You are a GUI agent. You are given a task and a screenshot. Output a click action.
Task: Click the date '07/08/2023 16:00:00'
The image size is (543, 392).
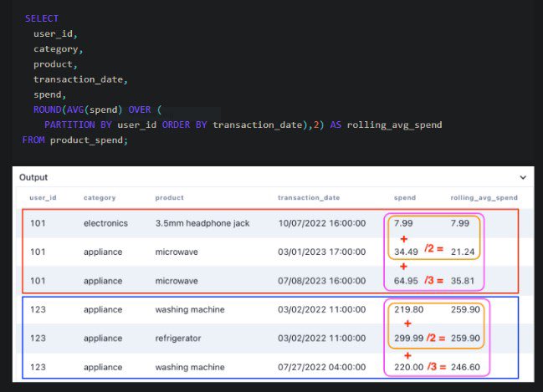coord(322,281)
